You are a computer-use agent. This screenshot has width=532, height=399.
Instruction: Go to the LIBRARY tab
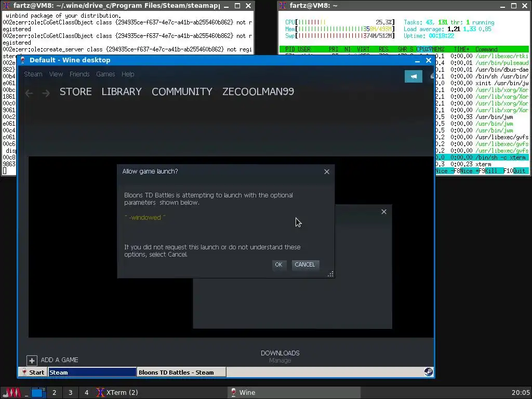pos(122,91)
